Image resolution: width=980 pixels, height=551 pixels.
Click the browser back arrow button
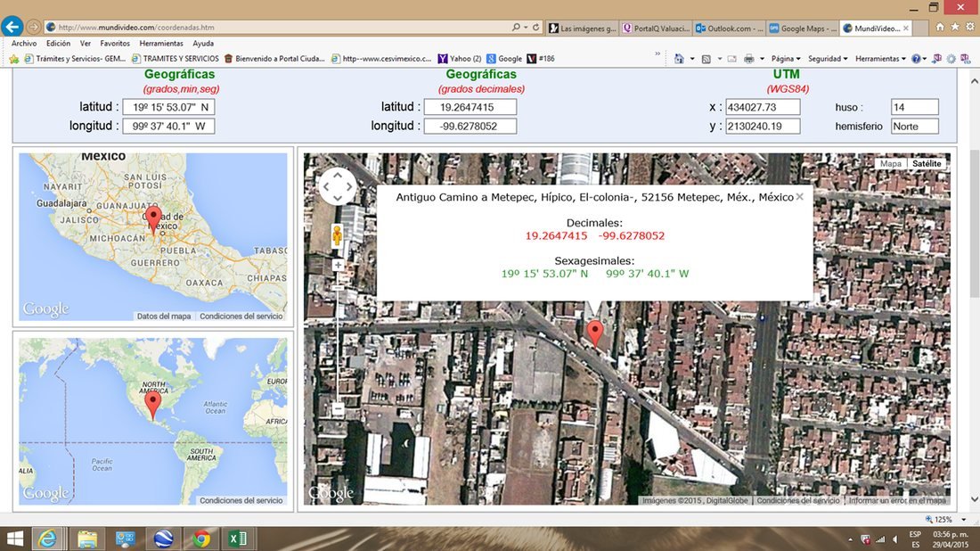click(x=12, y=27)
